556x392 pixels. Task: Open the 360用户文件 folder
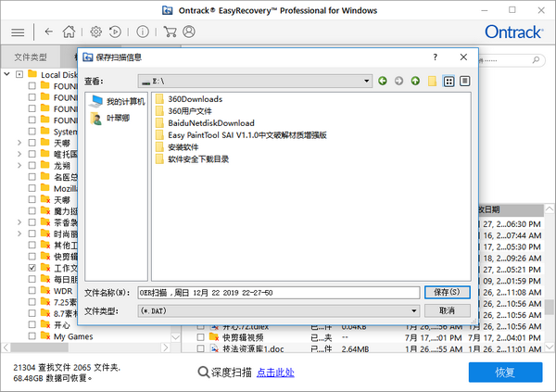click(183, 111)
